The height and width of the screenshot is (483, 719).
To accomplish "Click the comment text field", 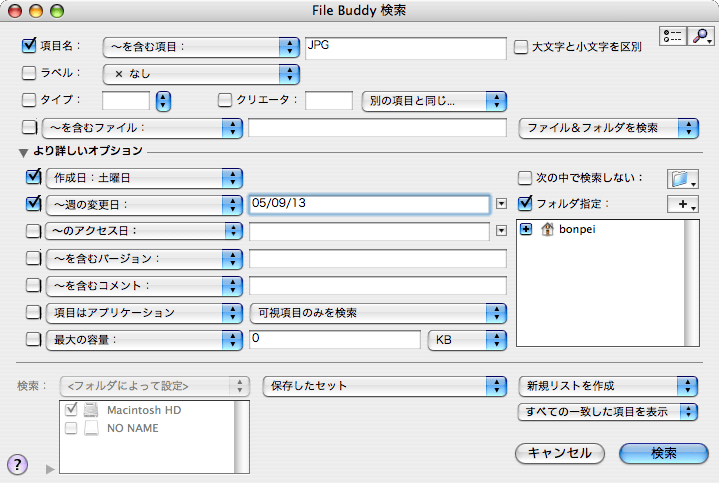I will pyautogui.click(x=378, y=286).
